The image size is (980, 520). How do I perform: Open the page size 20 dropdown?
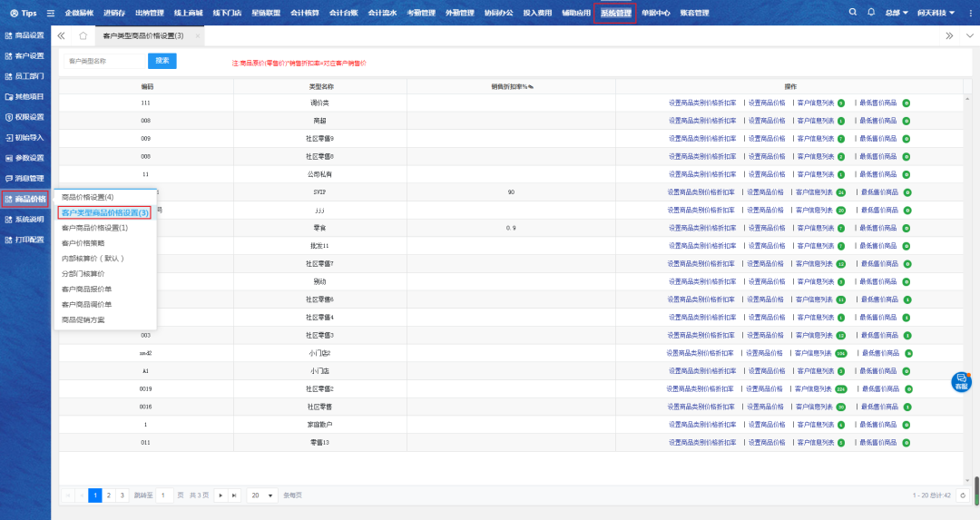pyautogui.click(x=262, y=495)
